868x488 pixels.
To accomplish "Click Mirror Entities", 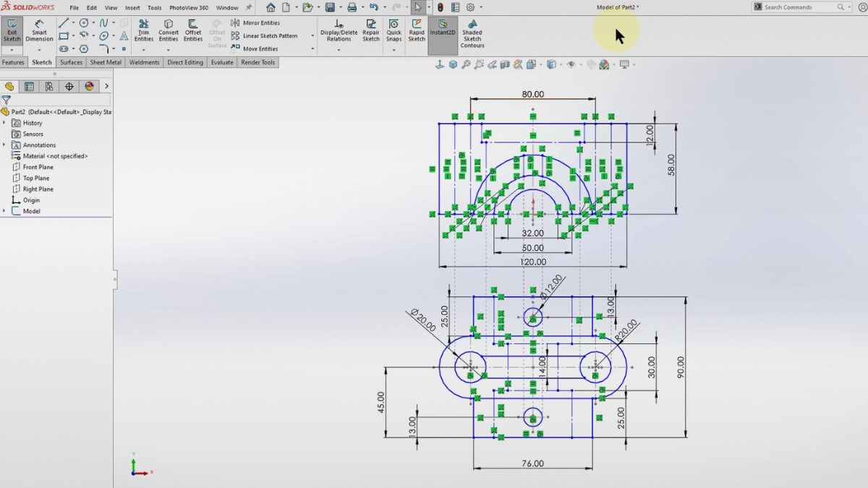I will [255, 23].
